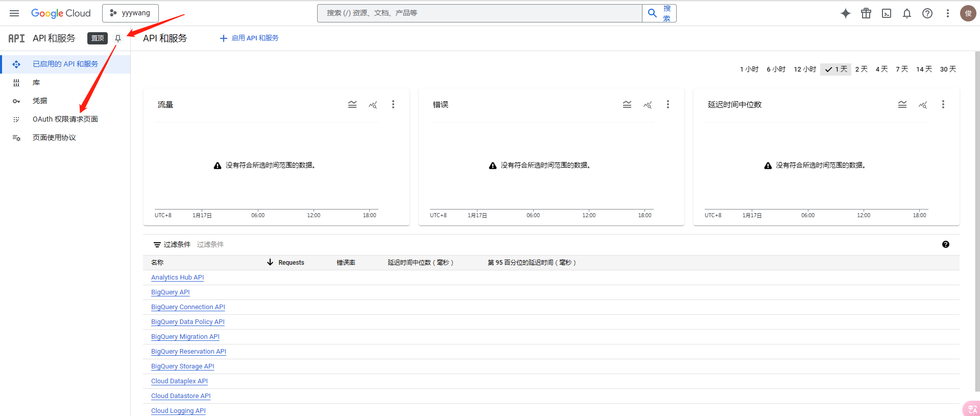Image resolution: width=980 pixels, height=416 pixels.
Task: Open the yyywang project selector
Action: coord(130,13)
